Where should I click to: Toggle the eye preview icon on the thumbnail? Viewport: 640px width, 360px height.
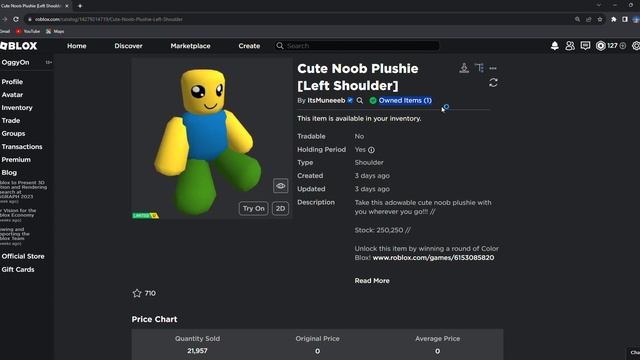[280, 186]
